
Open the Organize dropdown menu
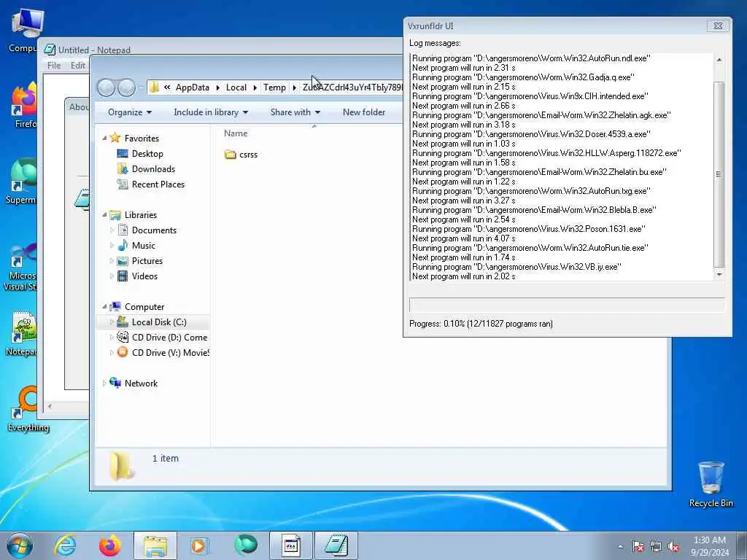(130, 112)
